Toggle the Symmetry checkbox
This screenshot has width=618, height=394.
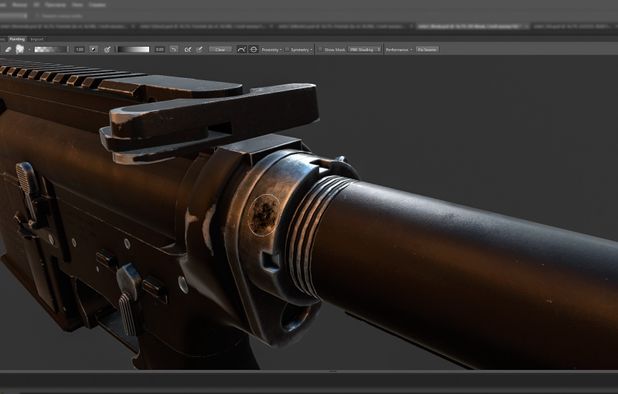287,50
